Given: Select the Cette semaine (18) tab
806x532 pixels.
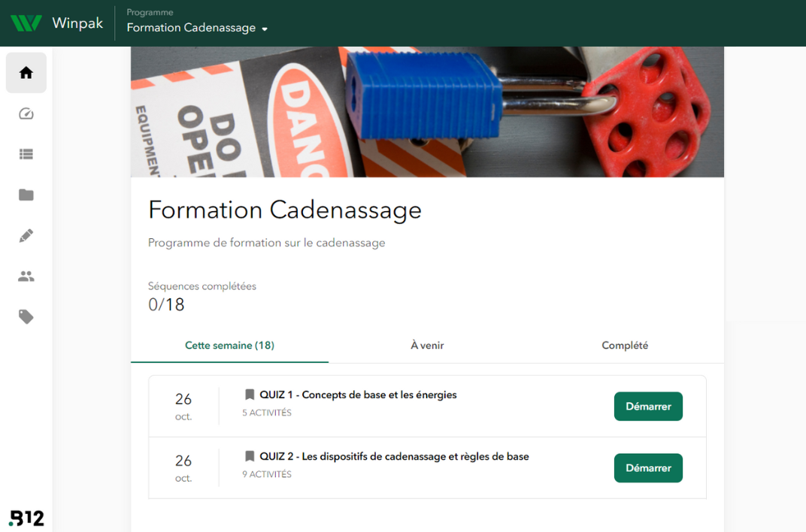Looking at the screenshot, I should (x=229, y=345).
